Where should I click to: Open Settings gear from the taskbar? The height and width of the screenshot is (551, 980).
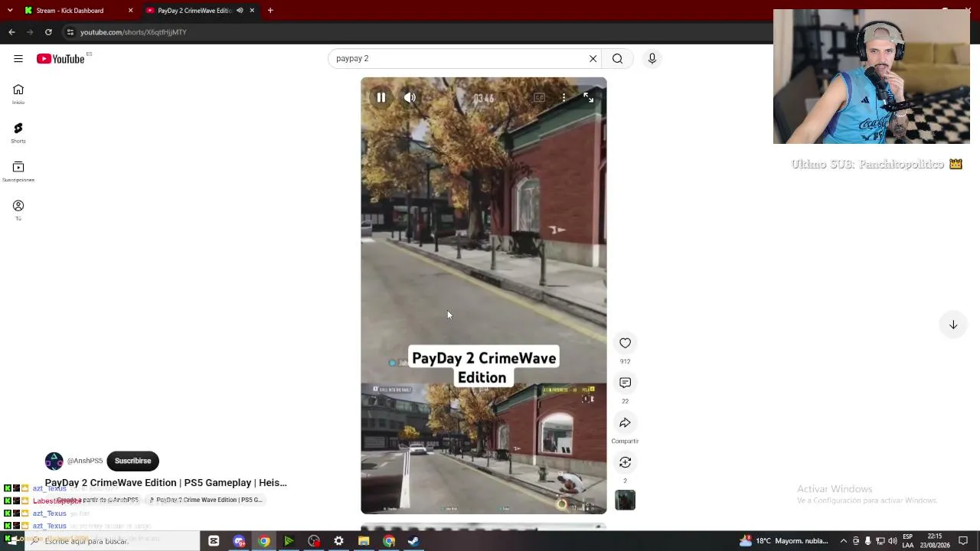[x=338, y=541]
